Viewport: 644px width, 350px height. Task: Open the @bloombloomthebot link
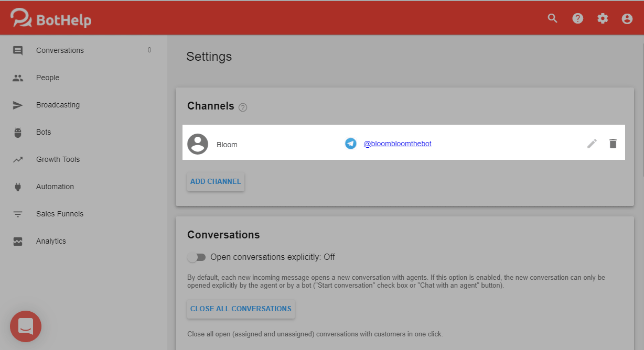[x=398, y=144]
